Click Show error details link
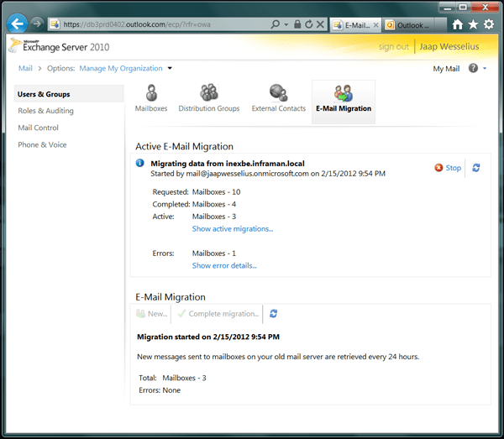The width and height of the screenshot is (504, 439). tap(224, 265)
